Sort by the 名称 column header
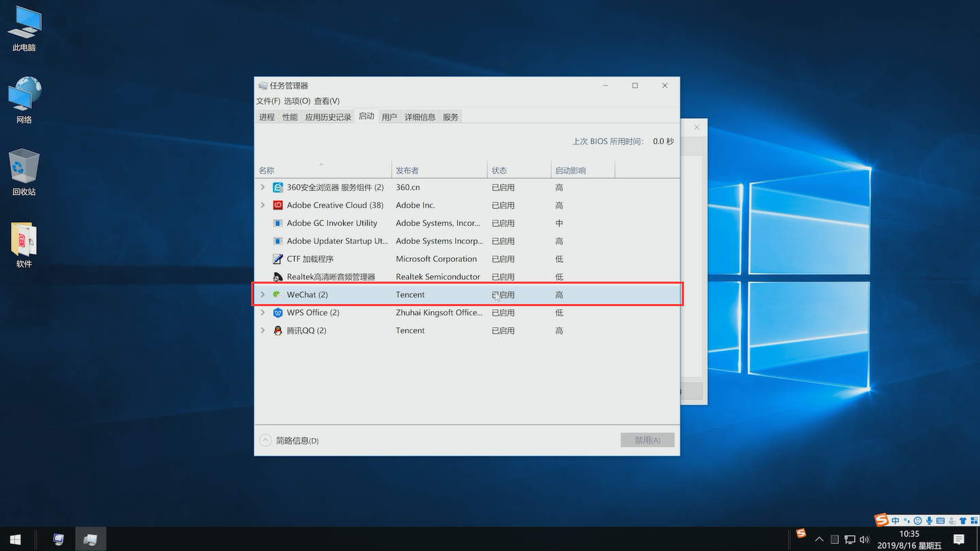 (323, 170)
